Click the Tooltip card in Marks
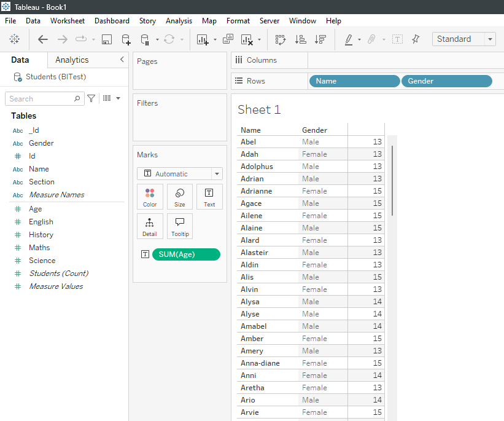504x421 pixels. [x=180, y=226]
